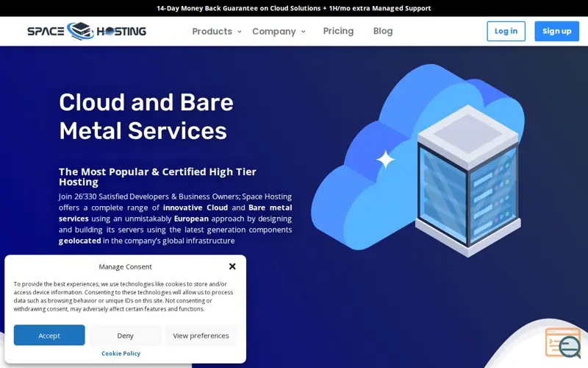588x368 pixels.
Task: Go to the Pricing page
Action: tap(338, 31)
